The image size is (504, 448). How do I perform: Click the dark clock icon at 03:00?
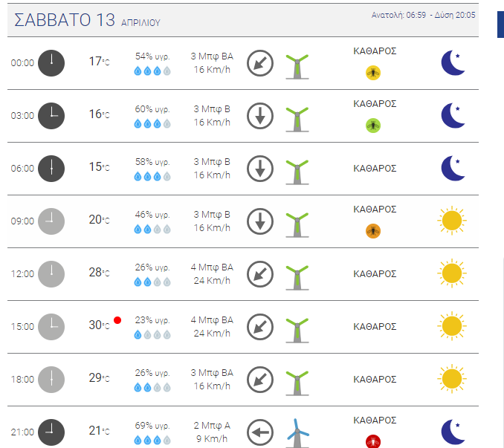pyautogui.click(x=51, y=116)
